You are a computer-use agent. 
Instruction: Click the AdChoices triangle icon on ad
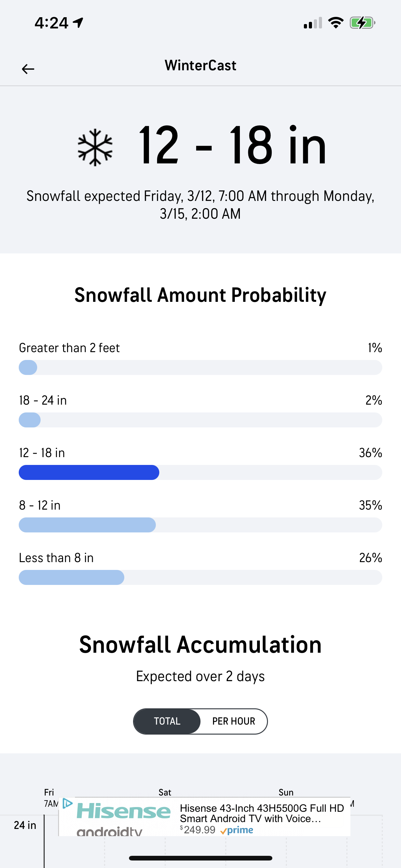(67, 803)
